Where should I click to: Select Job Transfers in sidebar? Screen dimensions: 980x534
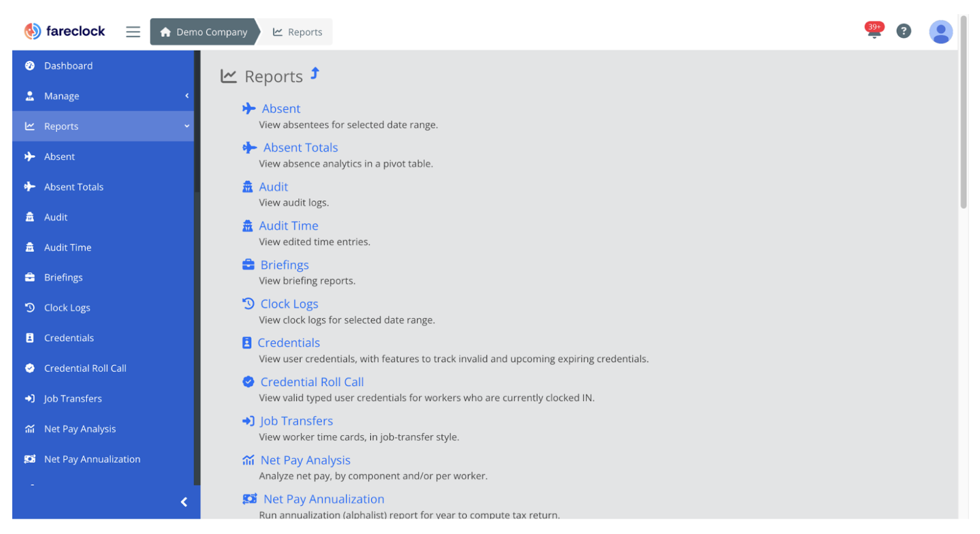click(72, 399)
